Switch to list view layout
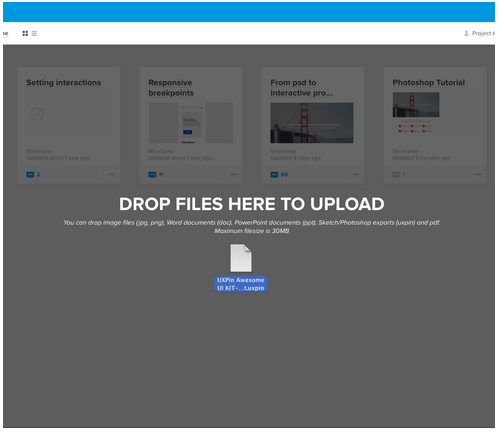This screenshot has height=431, width=499. [x=34, y=33]
